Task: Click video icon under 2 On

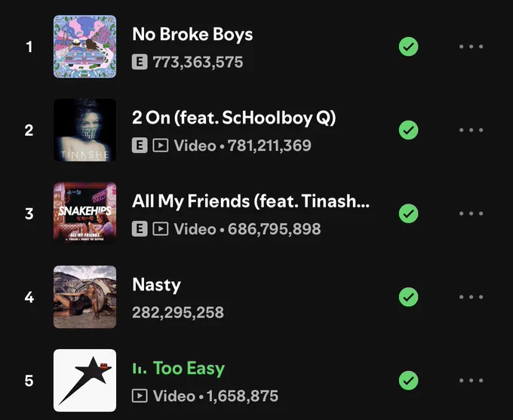Action: [160, 146]
